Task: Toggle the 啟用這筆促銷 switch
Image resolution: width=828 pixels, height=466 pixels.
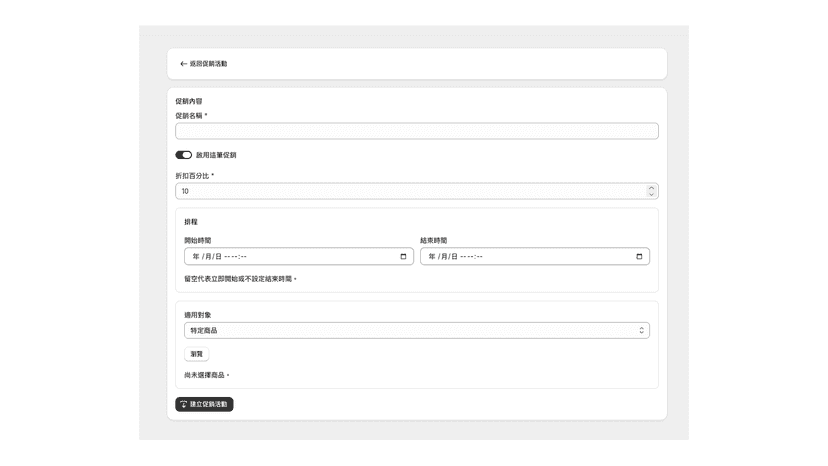Action: point(183,155)
